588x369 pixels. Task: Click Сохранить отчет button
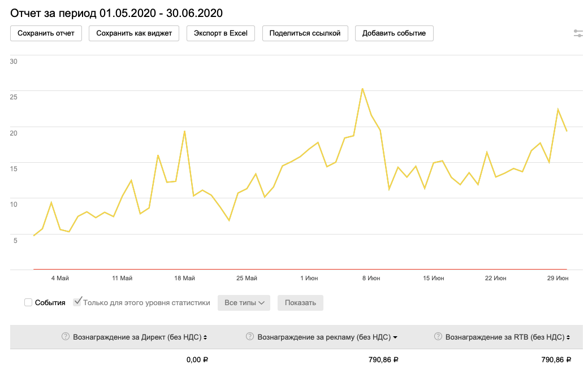click(46, 33)
